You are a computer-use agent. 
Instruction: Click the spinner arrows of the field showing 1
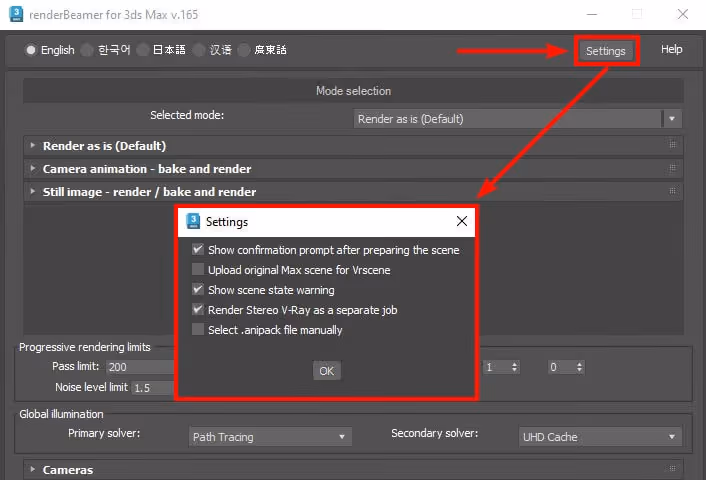514,367
